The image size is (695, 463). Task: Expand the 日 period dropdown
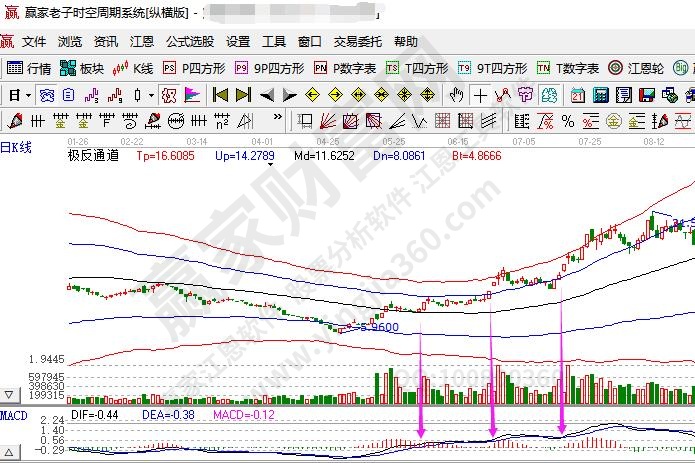tap(29, 95)
